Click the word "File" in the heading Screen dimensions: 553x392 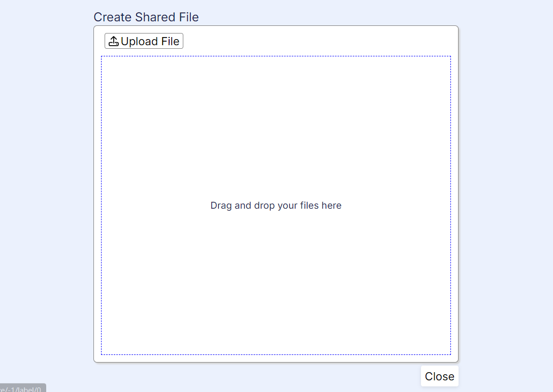pos(189,17)
